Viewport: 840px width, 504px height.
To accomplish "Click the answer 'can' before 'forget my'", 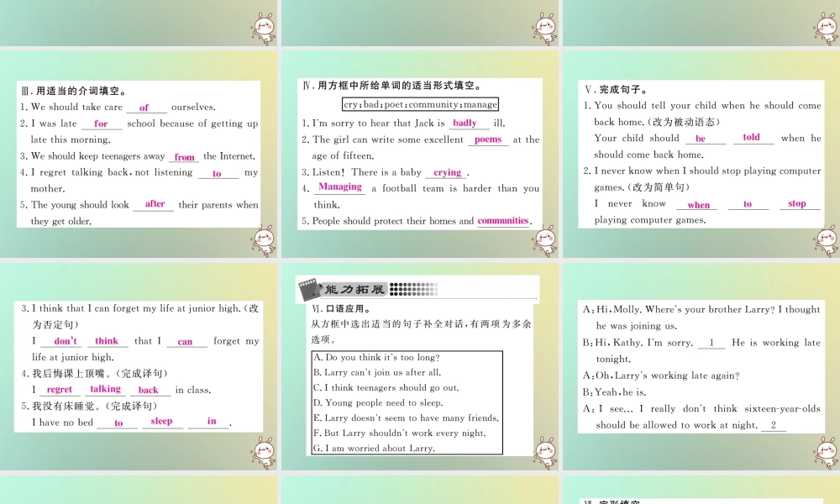I will point(185,342).
